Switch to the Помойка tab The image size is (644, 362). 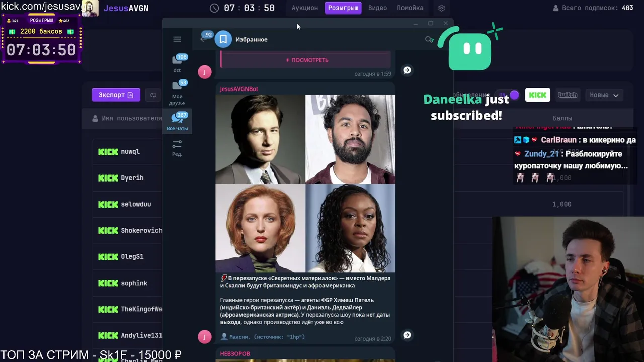410,8
